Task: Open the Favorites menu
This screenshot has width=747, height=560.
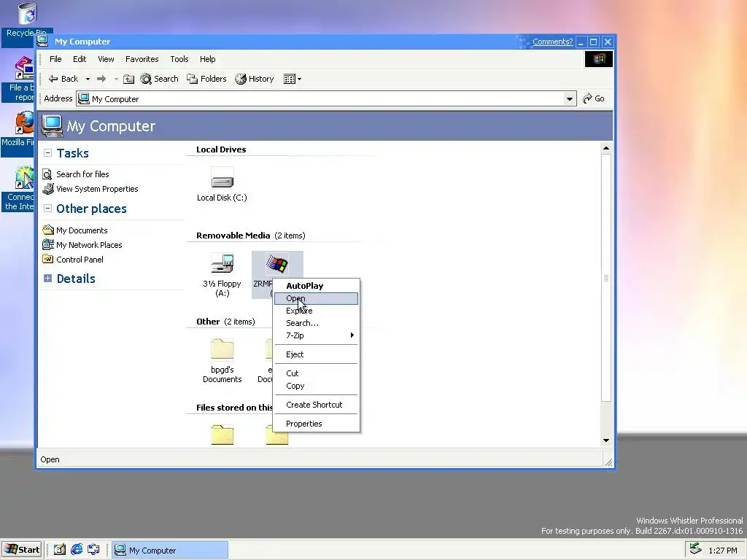Action: (142, 59)
